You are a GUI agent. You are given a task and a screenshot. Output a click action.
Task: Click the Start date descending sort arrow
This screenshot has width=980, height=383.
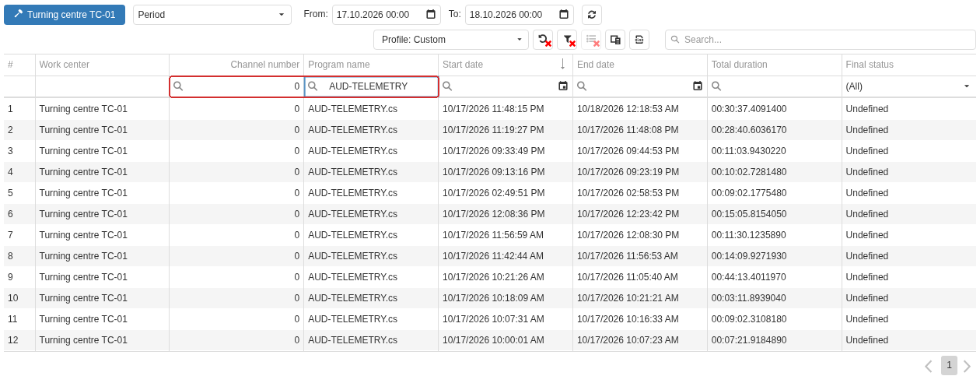pos(562,65)
